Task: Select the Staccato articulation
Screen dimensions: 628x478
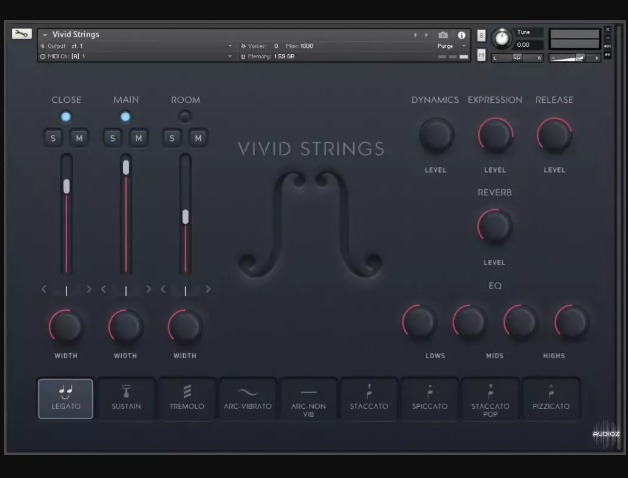Action: [x=369, y=399]
